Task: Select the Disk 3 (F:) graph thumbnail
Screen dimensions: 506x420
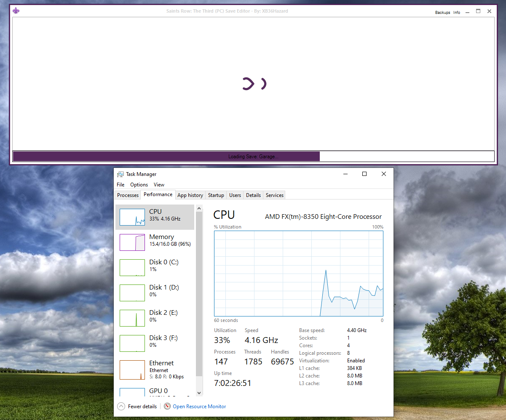Action: 132,343
